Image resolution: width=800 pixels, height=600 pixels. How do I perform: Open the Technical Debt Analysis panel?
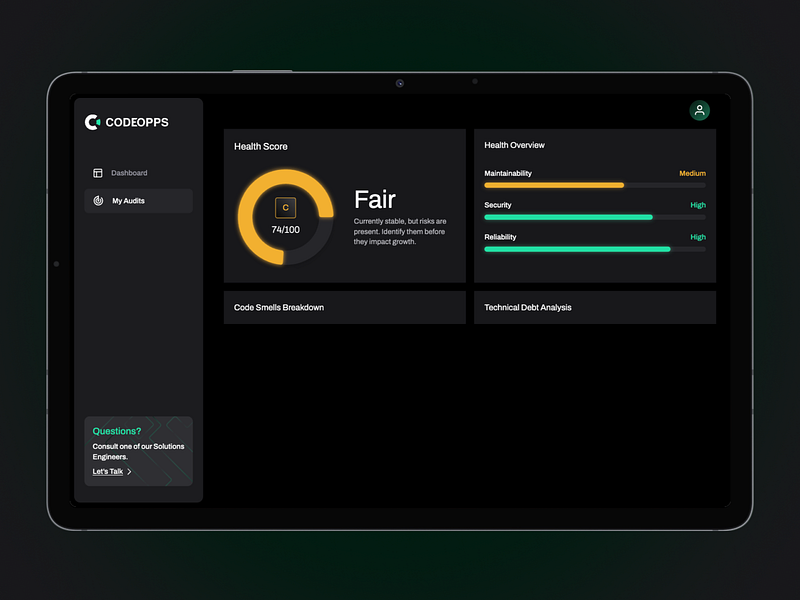tap(595, 308)
